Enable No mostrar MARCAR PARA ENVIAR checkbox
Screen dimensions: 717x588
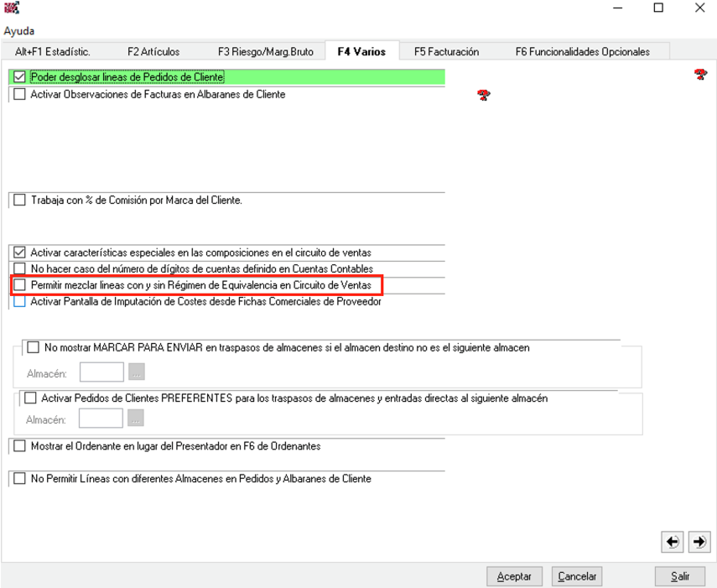[33, 347]
